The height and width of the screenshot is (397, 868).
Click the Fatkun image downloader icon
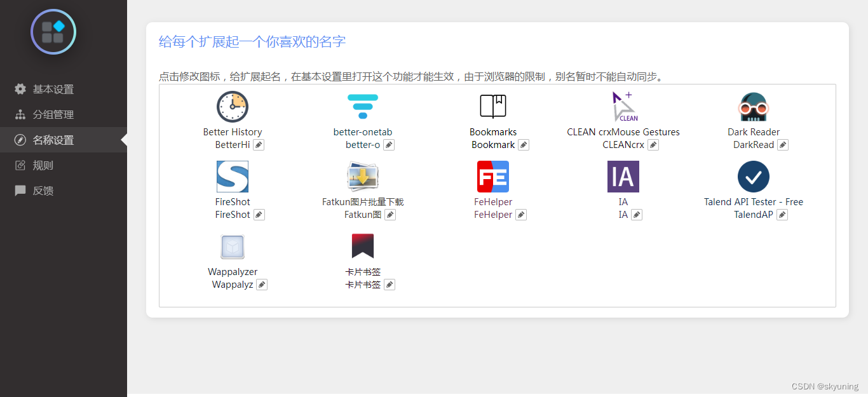(x=363, y=177)
